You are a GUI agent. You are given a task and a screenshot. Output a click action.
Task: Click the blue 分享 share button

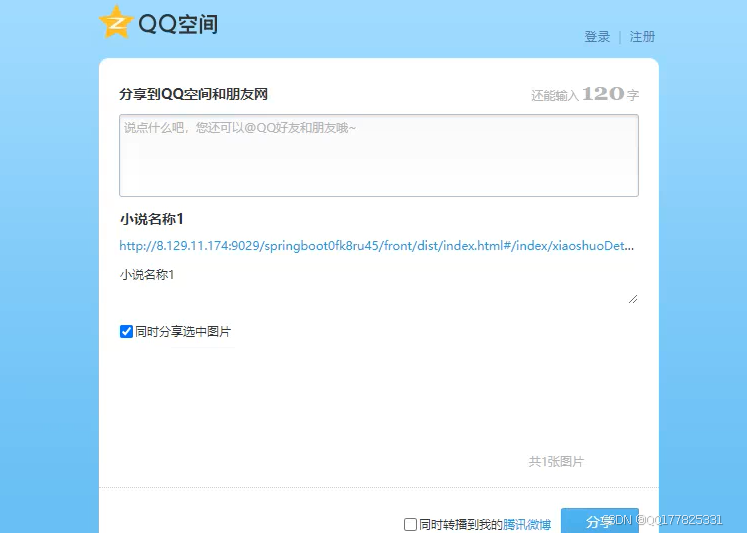tap(600, 521)
